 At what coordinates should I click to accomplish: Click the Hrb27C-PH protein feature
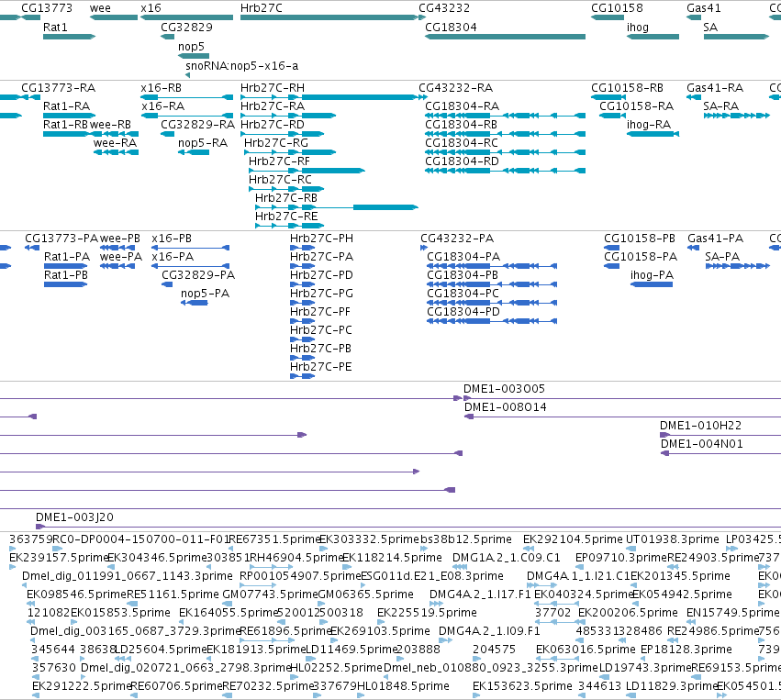(x=302, y=248)
